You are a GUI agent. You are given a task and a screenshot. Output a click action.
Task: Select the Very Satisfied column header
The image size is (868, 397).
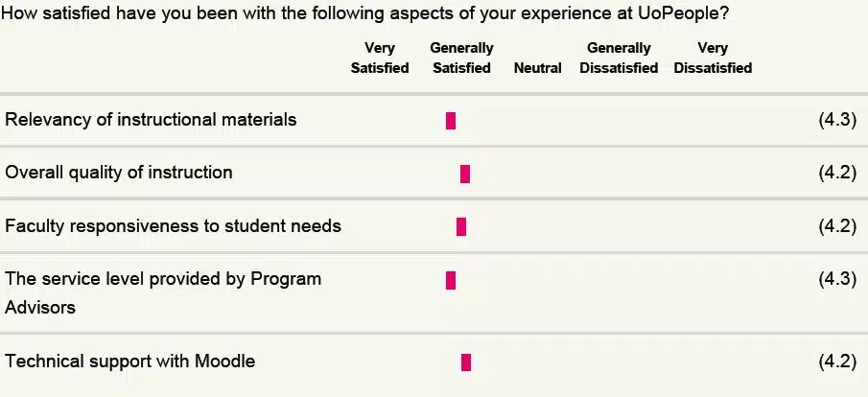[380, 58]
